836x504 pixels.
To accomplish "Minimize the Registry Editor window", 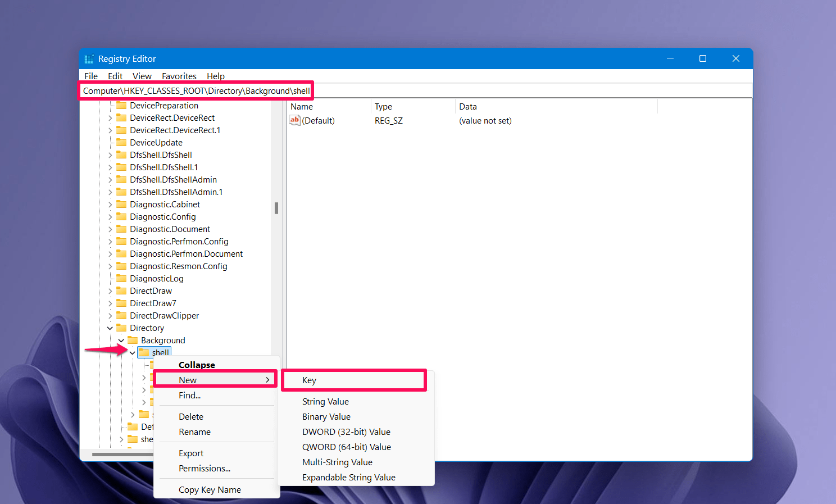I will [670, 58].
